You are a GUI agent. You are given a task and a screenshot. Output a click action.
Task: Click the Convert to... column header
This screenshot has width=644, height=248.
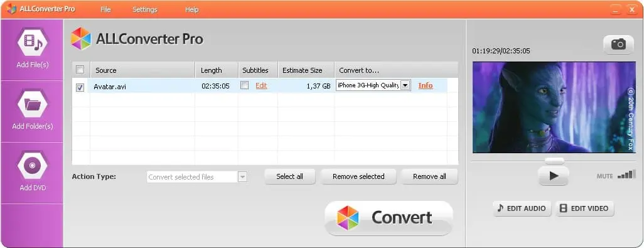point(396,70)
